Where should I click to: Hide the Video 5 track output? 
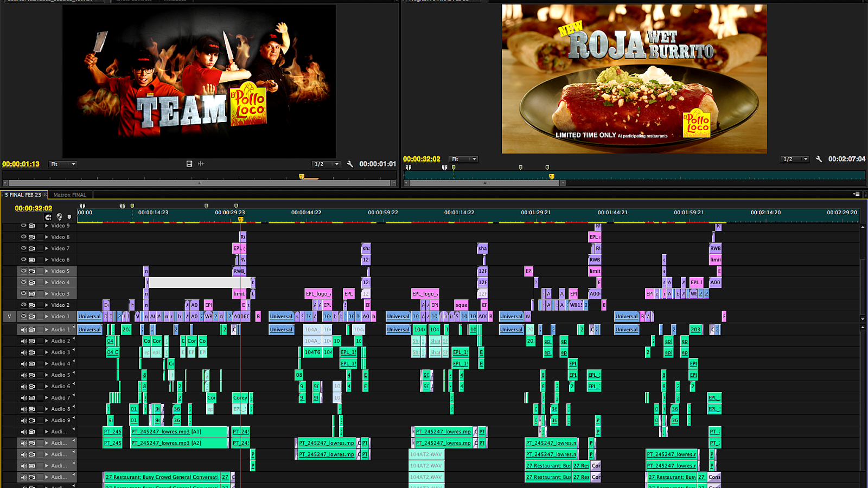pyautogui.click(x=23, y=271)
